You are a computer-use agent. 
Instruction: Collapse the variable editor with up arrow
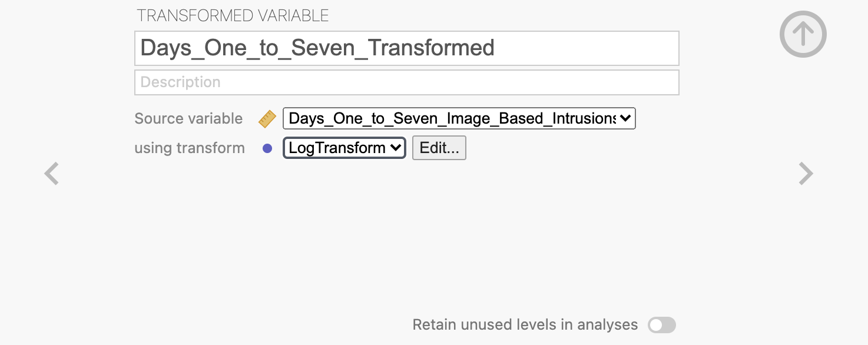803,34
